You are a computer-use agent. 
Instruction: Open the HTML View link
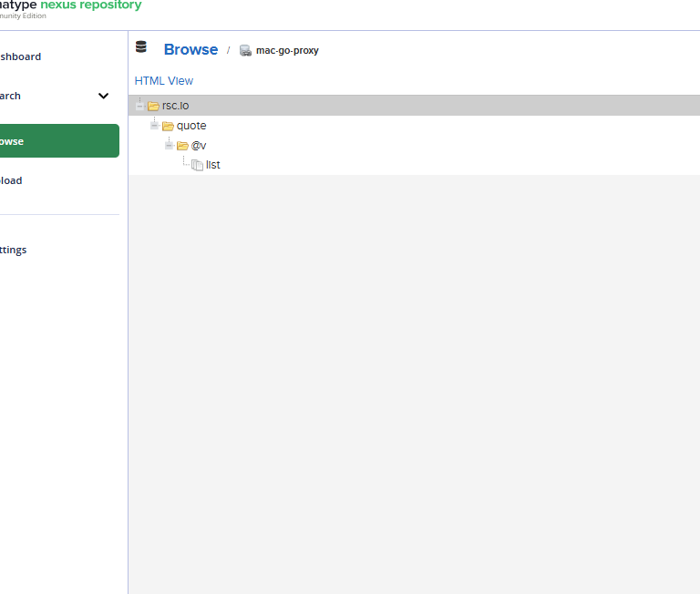[164, 81]
